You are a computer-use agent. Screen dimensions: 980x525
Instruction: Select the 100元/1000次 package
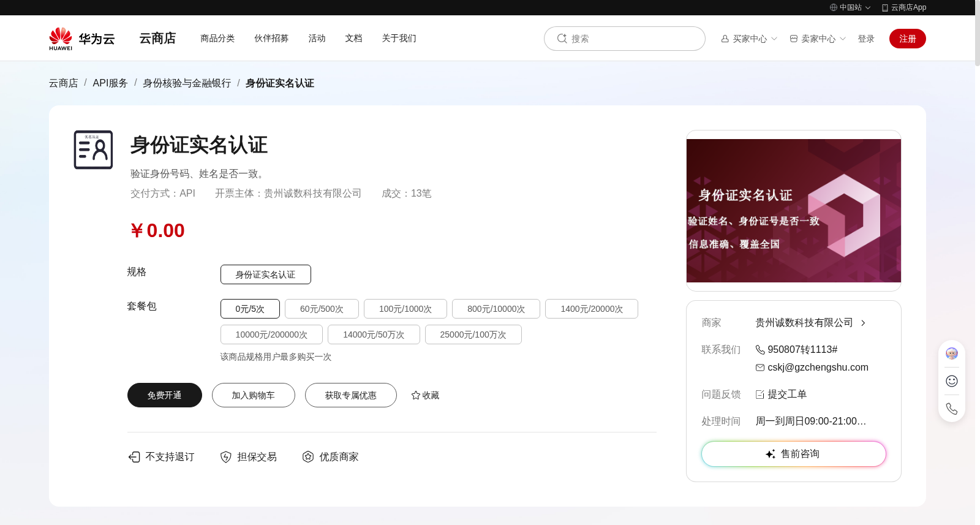[405, 309]
